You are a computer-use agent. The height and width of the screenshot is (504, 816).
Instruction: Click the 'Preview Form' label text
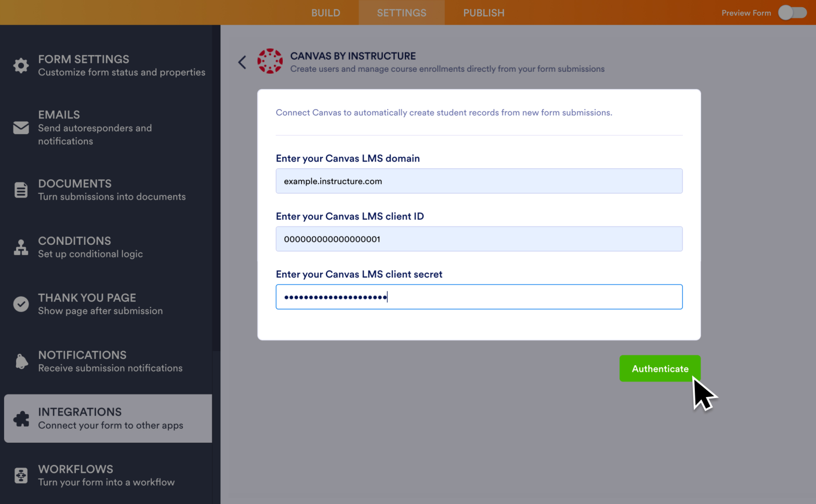746,13
